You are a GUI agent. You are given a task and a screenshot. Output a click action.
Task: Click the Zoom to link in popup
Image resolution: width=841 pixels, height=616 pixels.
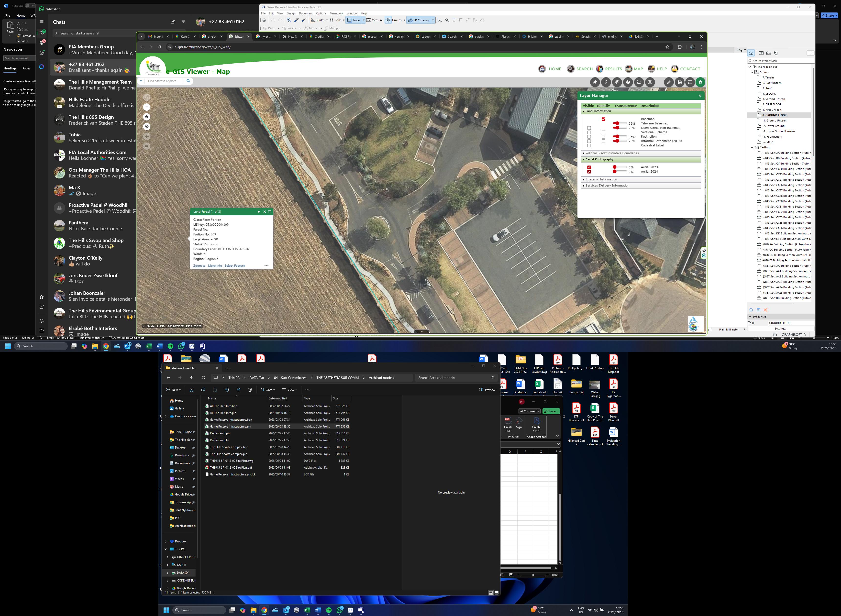[199, 266]
